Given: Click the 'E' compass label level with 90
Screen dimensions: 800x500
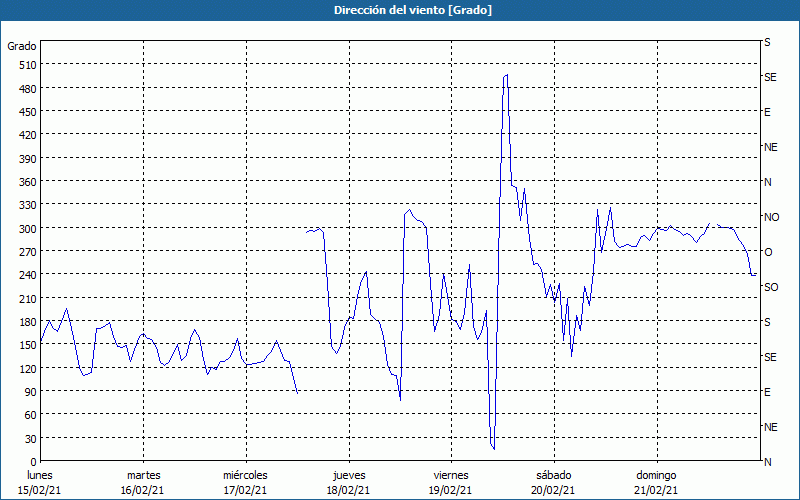Looking at the screenshot, I should 767,392.
